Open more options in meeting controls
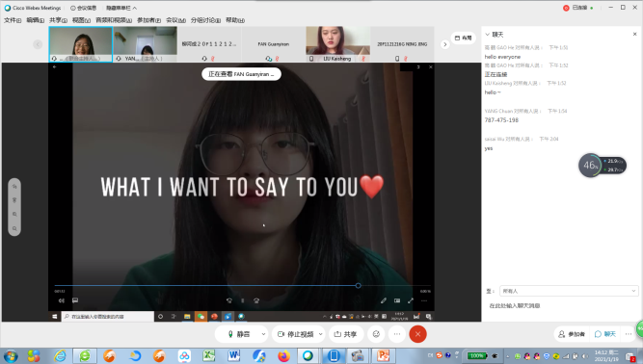Viewport: 643px width, 364px height. (397, 334)
